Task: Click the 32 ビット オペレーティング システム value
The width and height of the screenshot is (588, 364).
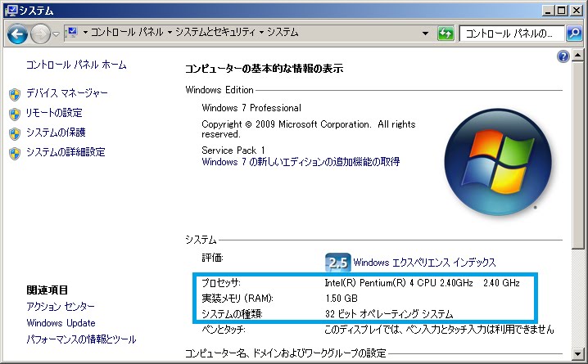Action: pyautogui.click(x=389, y=314)
